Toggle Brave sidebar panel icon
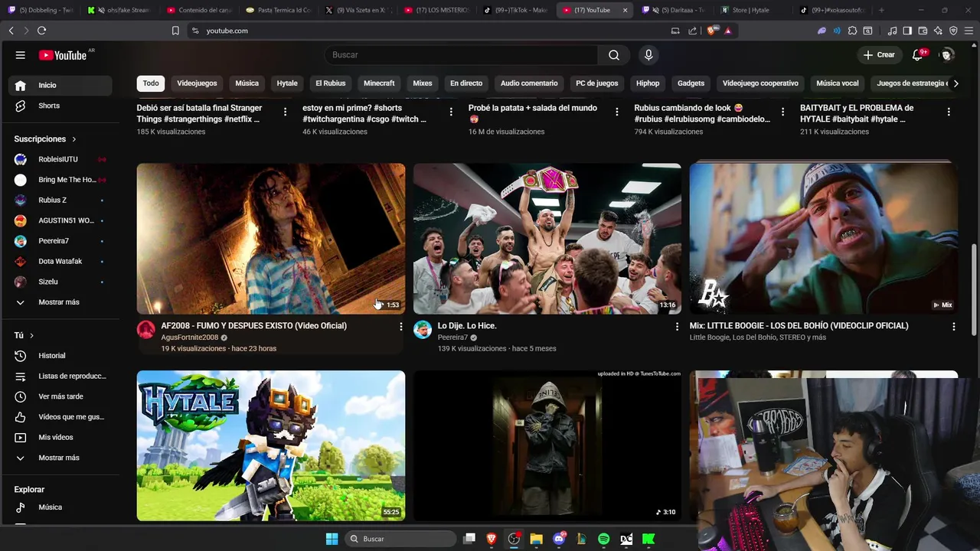The height and width of the screenshot is (551, 980). point(907,31)
